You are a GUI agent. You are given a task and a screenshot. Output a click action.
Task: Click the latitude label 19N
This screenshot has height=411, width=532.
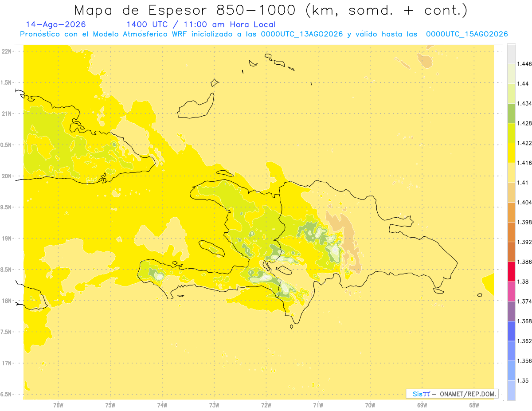7,239
